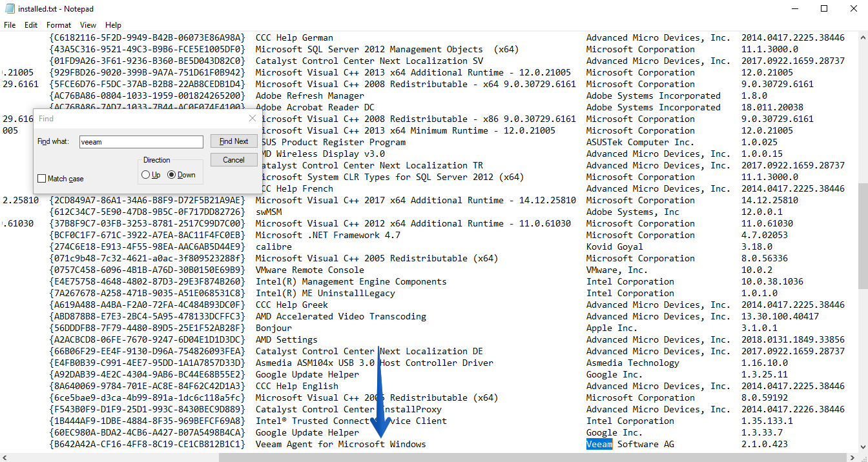This screenshot has height=462, width=868.
Task: Select the Up direction radio button
Action: tap(145, 175)
